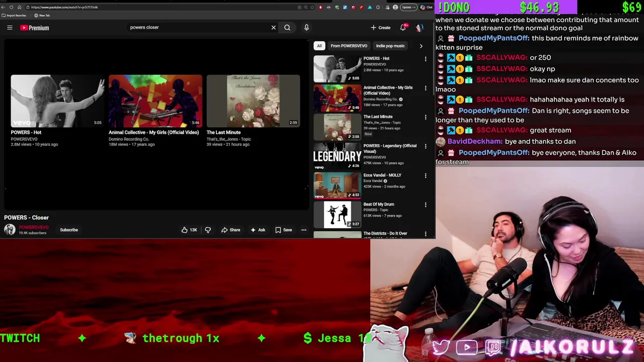This screenshot has height=362, width=644.
Task: Open the more actions ellipsis under the video
Action: (x=304, y=230)
